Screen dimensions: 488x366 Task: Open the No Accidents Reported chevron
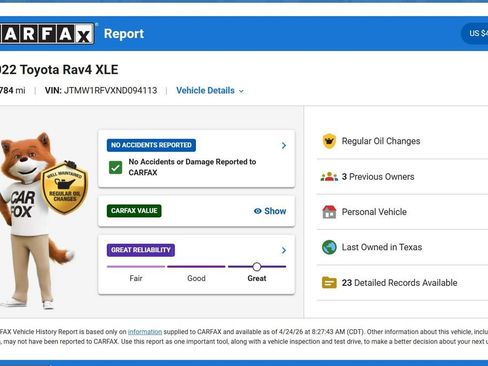tap(284, 145)
